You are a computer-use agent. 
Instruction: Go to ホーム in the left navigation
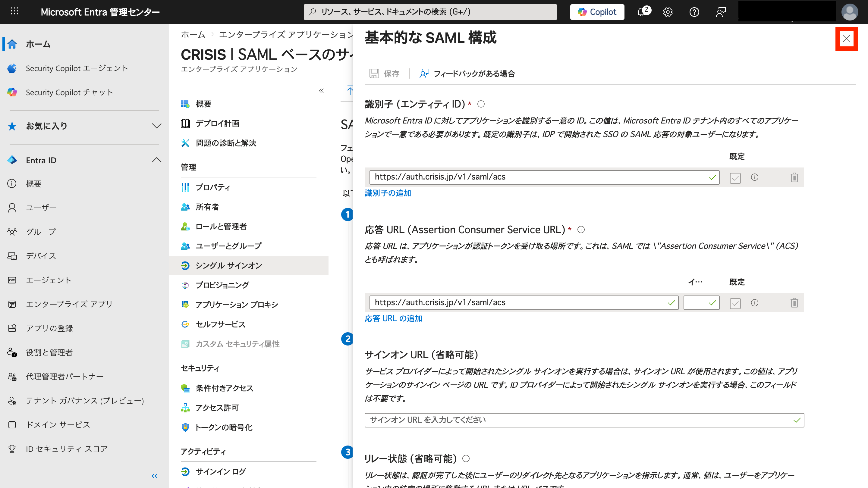(x=84, y=44)
